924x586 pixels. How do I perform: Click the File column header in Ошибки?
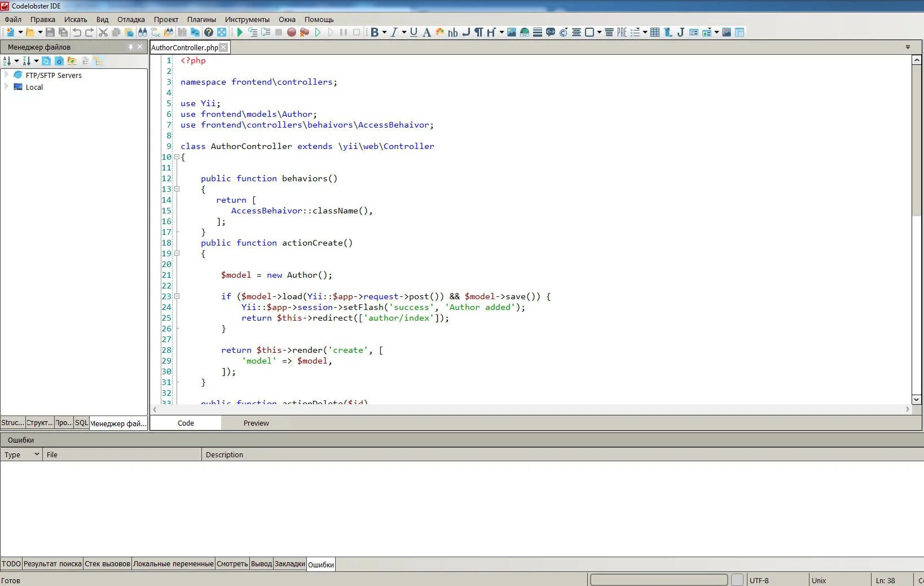click(x=122, y=454)
